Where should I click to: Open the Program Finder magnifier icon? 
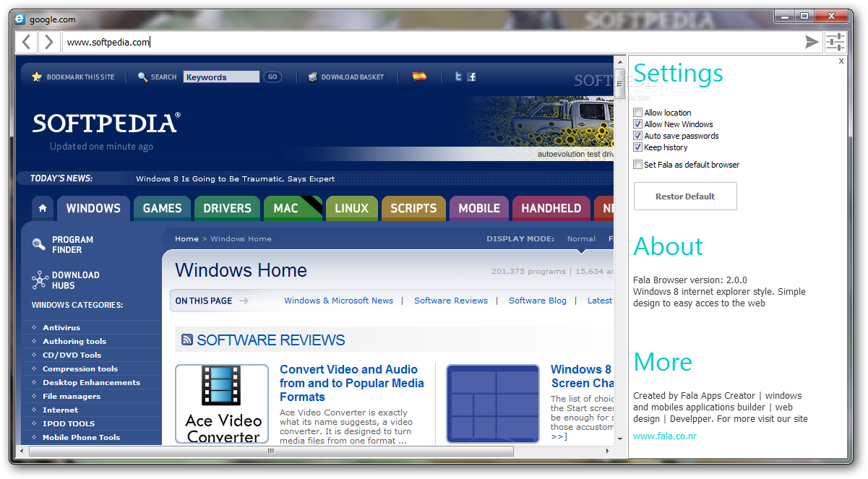[39, 244]
